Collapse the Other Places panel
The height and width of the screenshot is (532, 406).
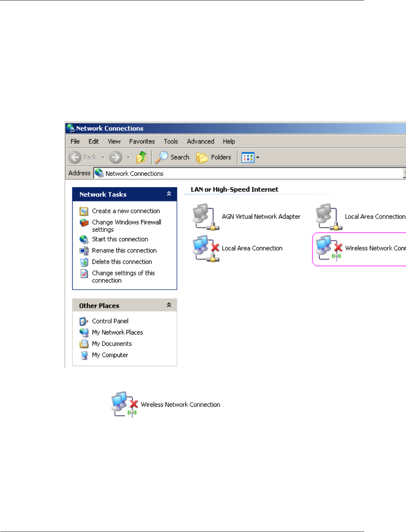click(x=169, y=305)
